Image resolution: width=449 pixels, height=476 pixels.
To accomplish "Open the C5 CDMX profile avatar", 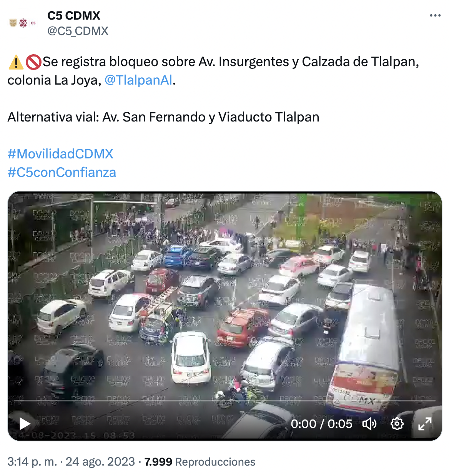I will (22, 23).
